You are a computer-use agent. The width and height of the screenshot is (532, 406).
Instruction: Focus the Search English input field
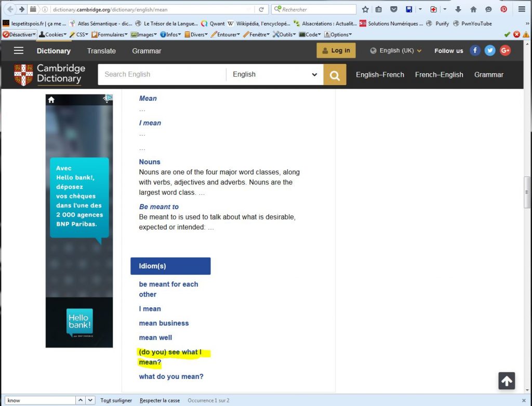[162, 75]
